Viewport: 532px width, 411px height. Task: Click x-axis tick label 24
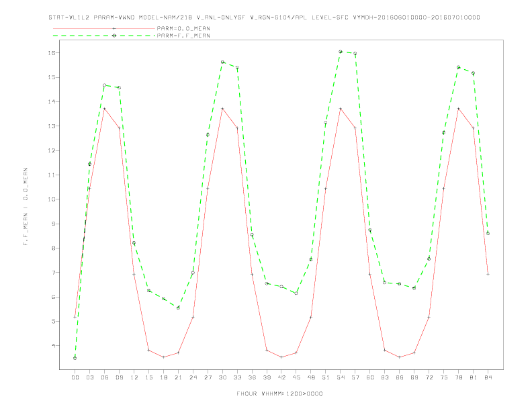click(193, 377)
